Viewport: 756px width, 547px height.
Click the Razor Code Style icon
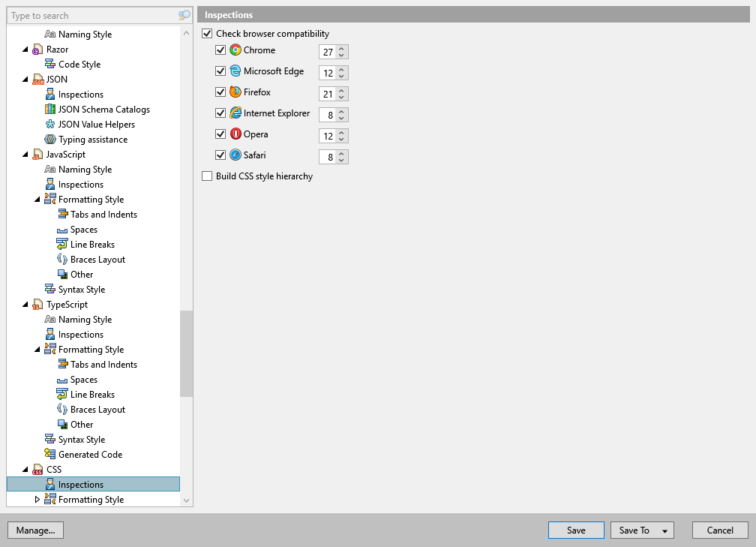click(x=49, y=65)
